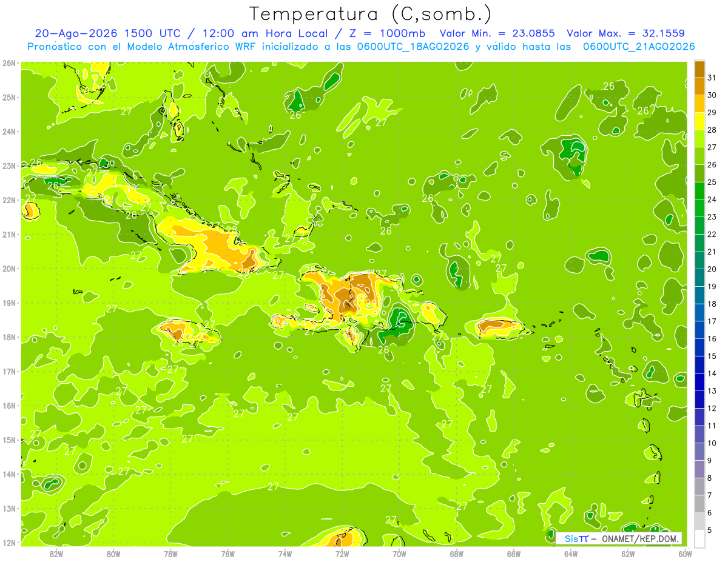
Task: Click the 74W longitude axis label
Action: (285, 554)
